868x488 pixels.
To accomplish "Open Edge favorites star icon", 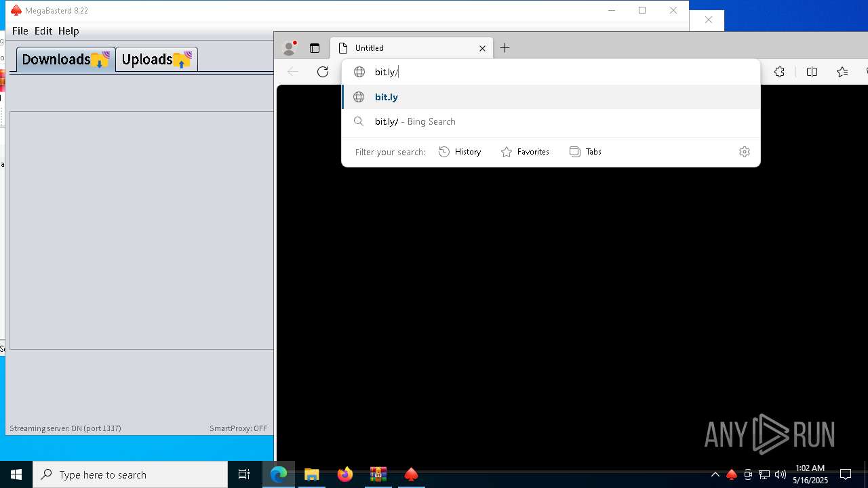I will (842, 72).
